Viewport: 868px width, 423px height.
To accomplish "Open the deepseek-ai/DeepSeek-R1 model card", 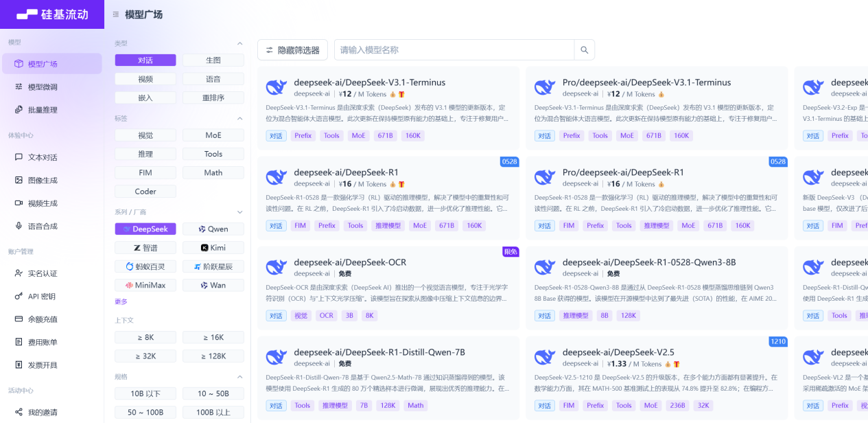I will click(x=388, y=197).
